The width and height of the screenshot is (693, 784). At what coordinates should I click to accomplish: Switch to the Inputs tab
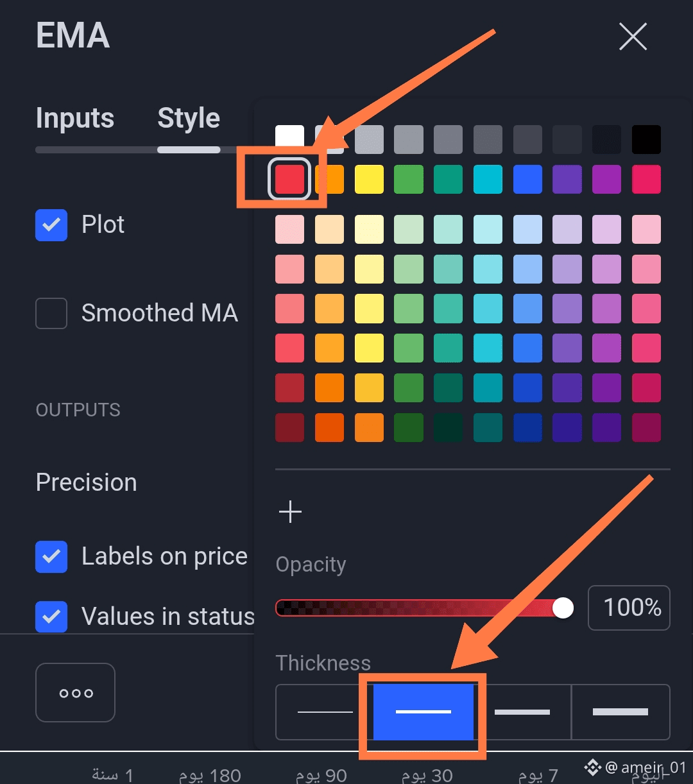(x=75, y=119)
